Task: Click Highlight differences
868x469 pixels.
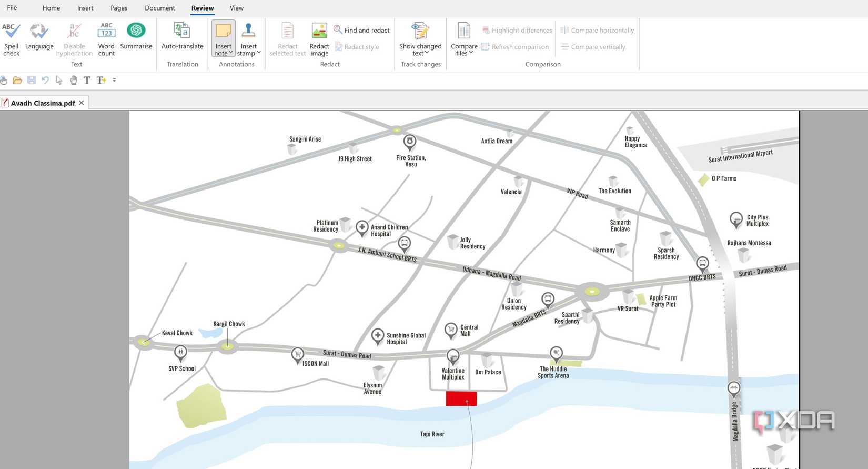Action: (517, 30)
